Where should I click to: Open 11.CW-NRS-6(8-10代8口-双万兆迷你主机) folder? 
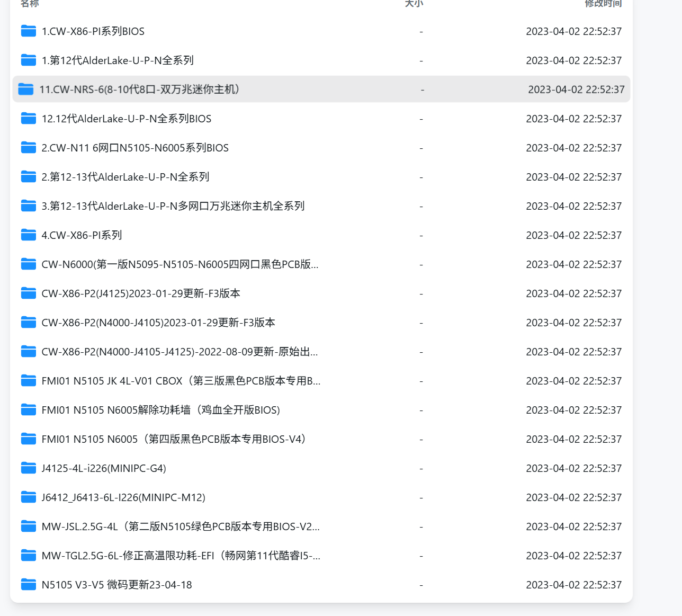pos(139,90)
